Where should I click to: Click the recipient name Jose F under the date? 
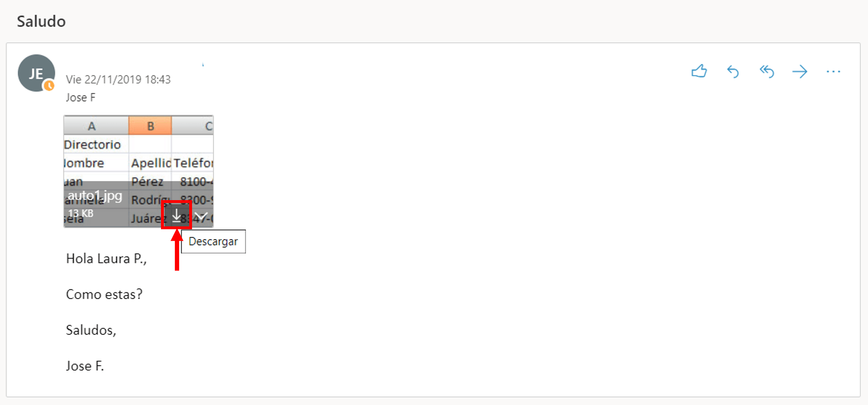point(80,97)
